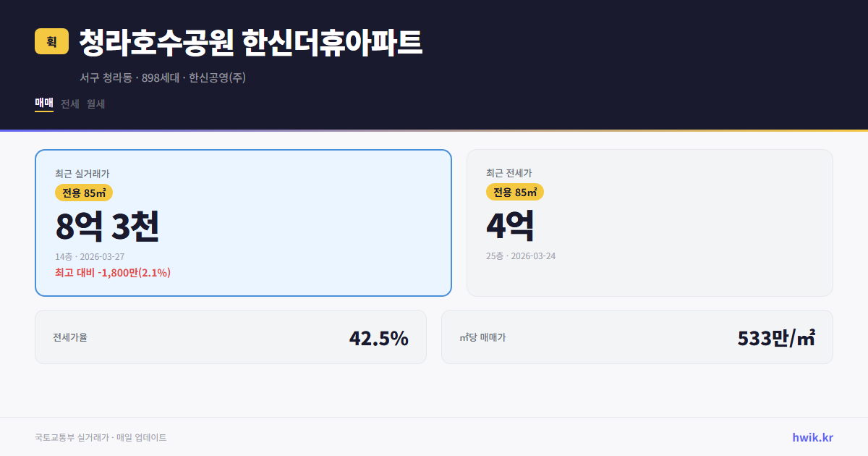Select the 전용 85㎡ badge on sale price card
The height and width of the screenshot is (456, 868).
[82, 193]
